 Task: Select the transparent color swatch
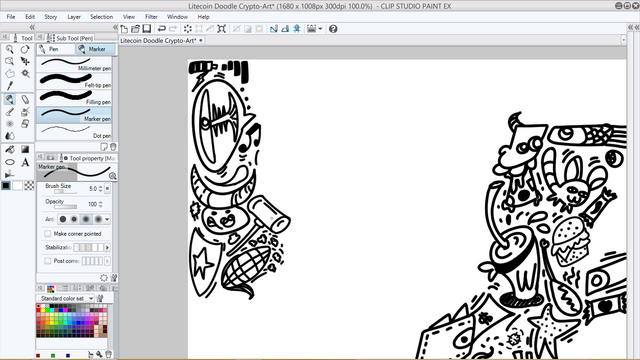click(29, 186)
